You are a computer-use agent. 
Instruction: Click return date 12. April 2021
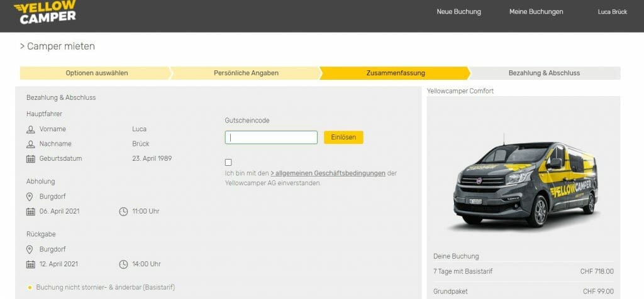tap(58, 264)
